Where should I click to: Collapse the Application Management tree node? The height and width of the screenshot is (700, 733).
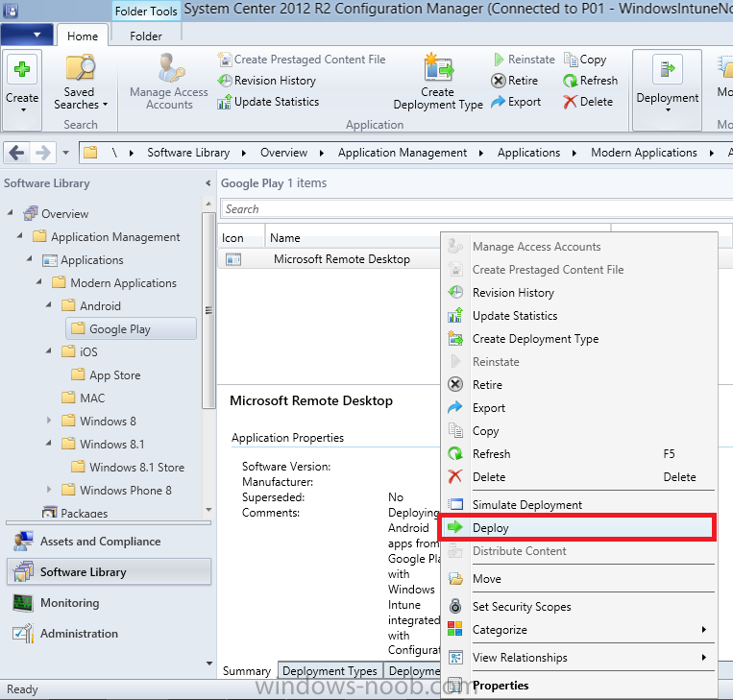19,235
